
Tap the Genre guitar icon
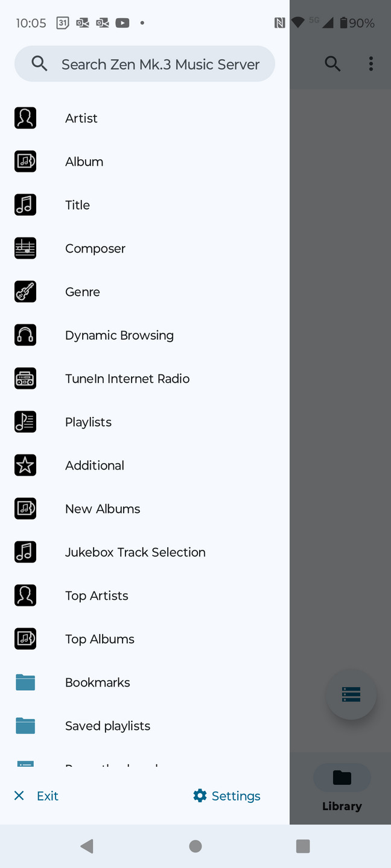(25, 292)
